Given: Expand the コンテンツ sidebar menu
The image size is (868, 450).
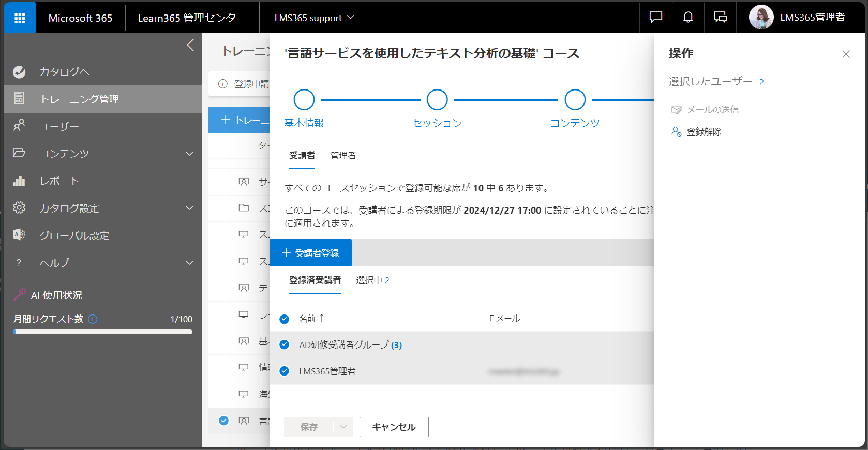Looking at the screenshot, I should point(189,154).
